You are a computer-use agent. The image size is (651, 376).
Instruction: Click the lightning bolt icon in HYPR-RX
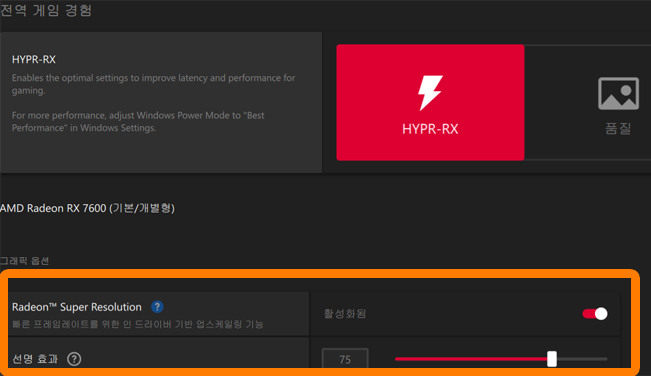(x=430, y=93)
